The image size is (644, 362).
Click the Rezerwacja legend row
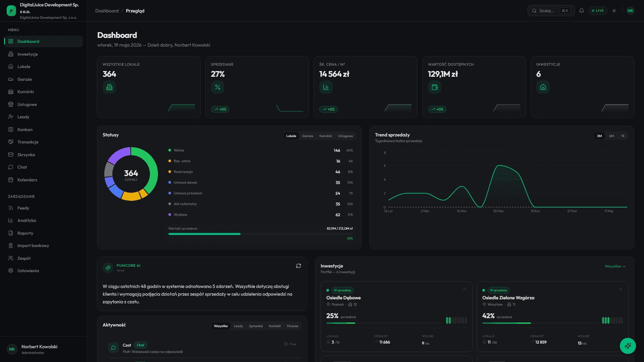tap(261, 172)
